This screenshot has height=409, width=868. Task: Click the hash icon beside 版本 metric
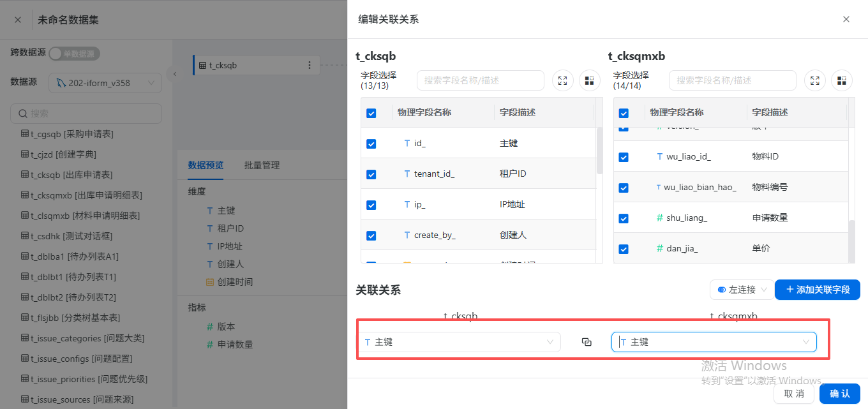pyautogui.click(x=210, y=327)
